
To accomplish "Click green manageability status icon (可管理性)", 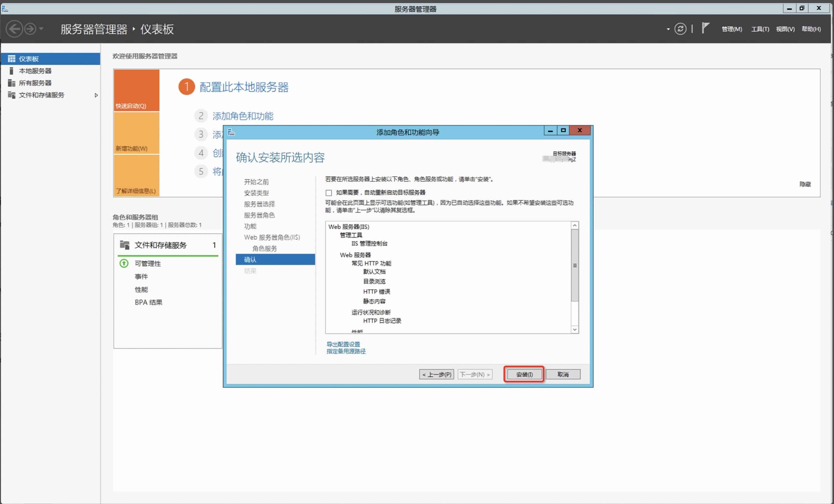I will (124, 263).
